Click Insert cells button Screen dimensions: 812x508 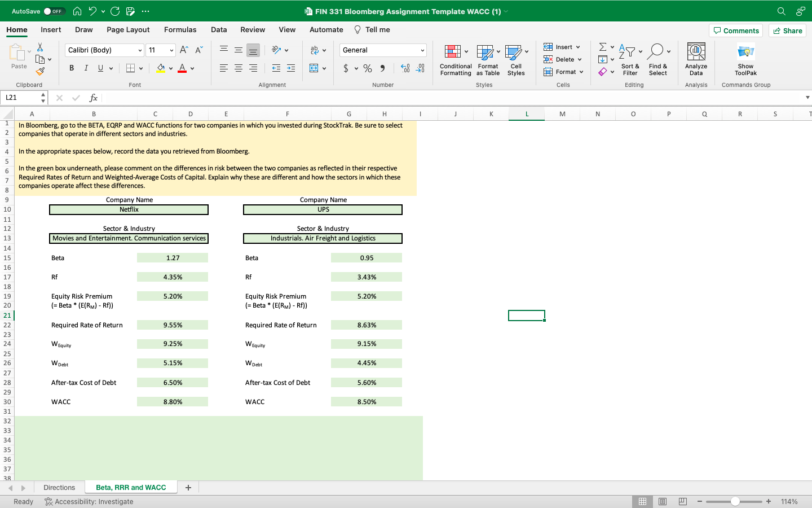point(562,47)
